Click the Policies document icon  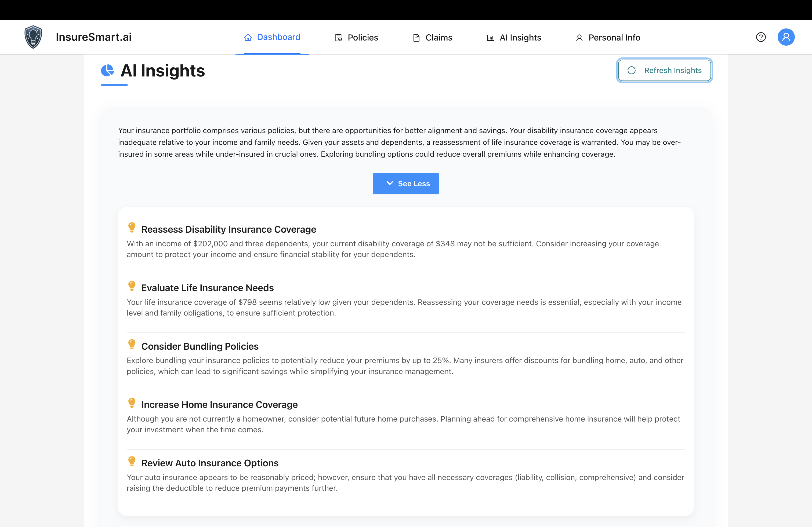338,38
